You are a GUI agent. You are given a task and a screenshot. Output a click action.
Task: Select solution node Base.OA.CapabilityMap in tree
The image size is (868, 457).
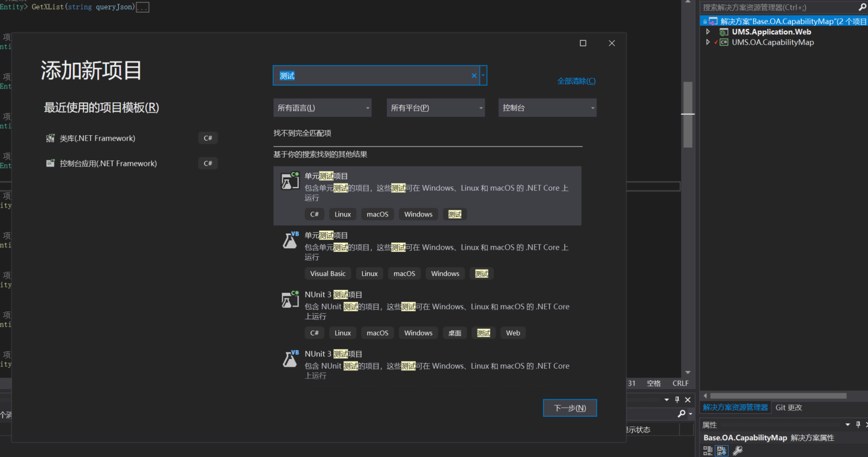[x=794, y=21]
